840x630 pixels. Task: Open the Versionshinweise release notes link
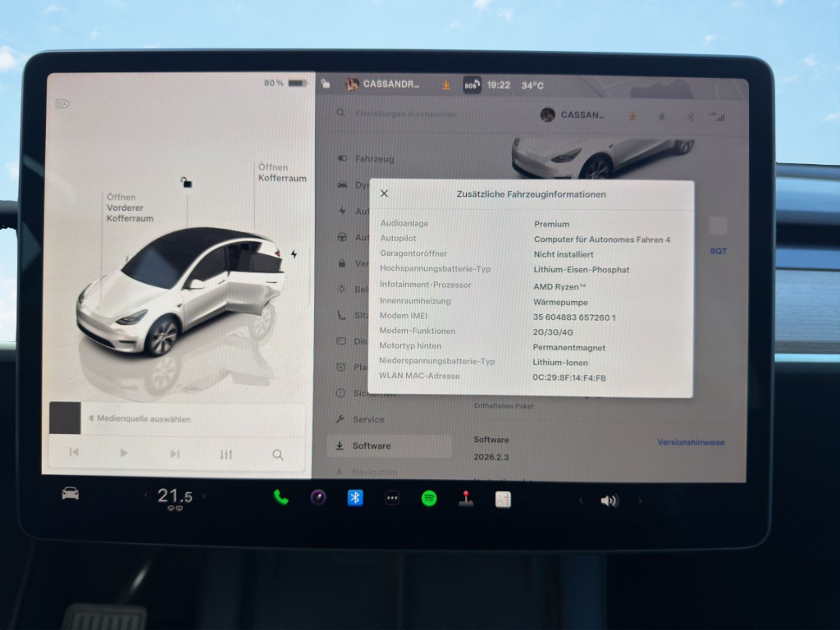pyautogui.click(x=691, y=442)
